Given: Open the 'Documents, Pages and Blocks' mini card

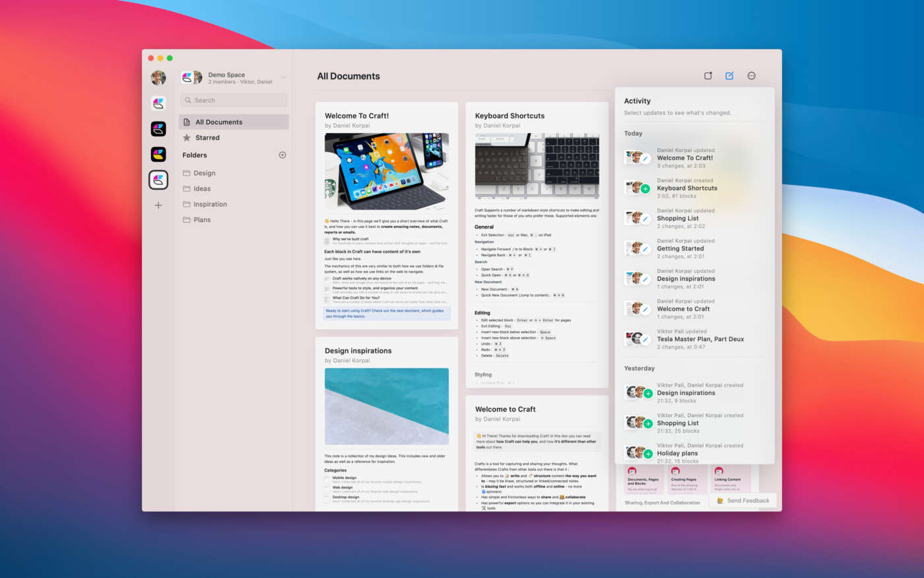Looking at the screenshot, I should 643,480.
